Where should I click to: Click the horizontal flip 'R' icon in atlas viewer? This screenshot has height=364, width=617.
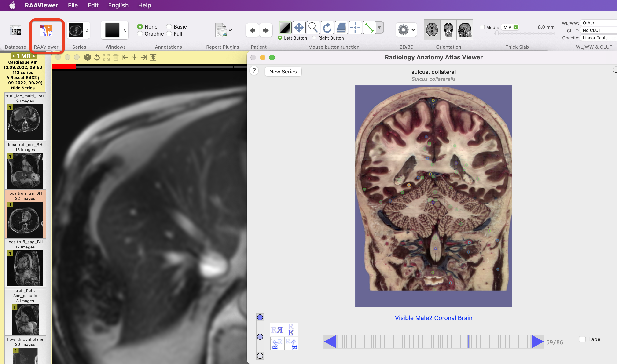coord(277,330)
